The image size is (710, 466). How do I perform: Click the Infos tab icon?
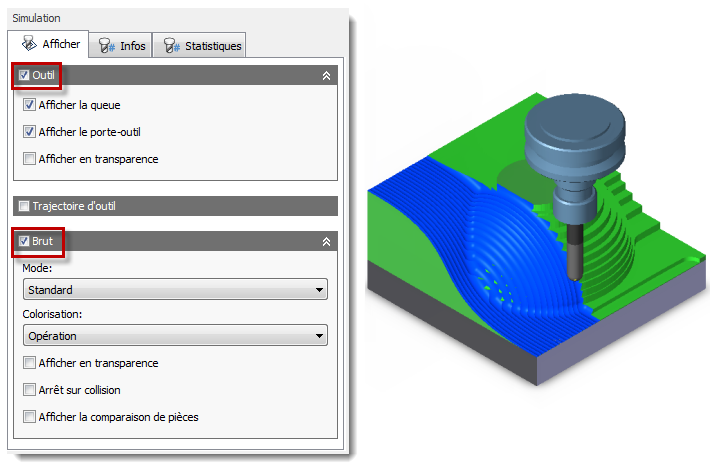coord(106,46)
